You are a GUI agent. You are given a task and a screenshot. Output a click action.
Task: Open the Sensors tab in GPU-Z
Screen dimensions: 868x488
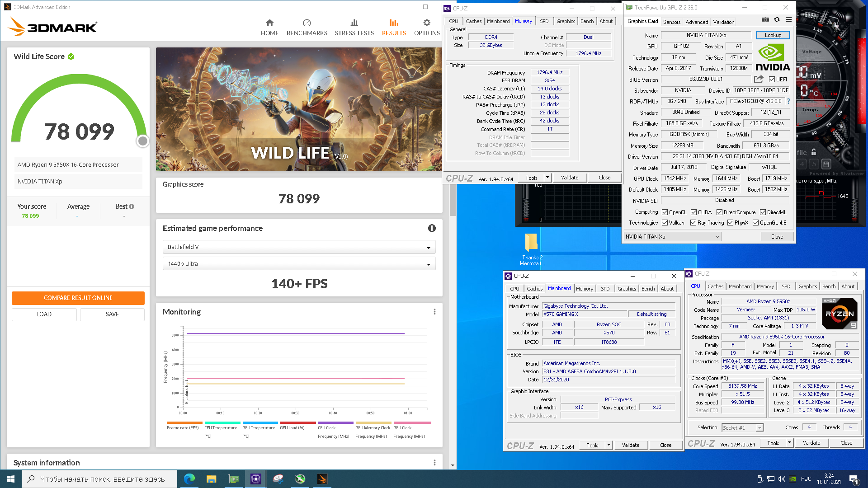(x=671, y=22)
